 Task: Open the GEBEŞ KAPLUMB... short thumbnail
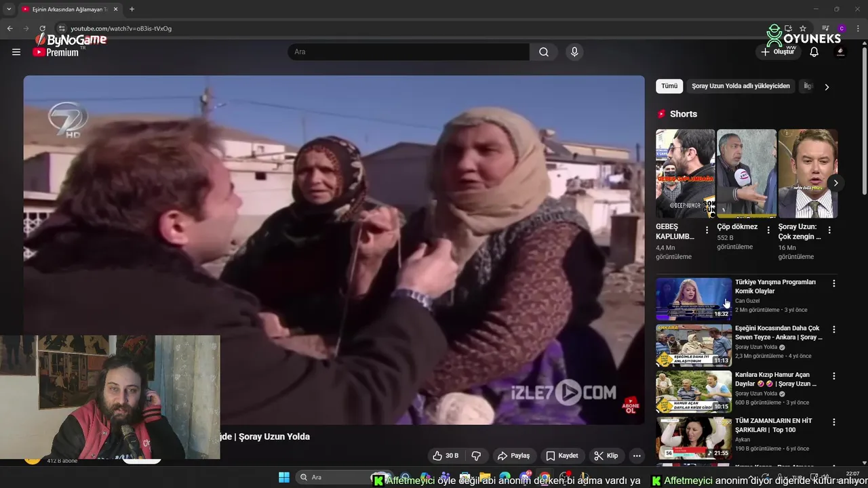[x=685, y=174]
